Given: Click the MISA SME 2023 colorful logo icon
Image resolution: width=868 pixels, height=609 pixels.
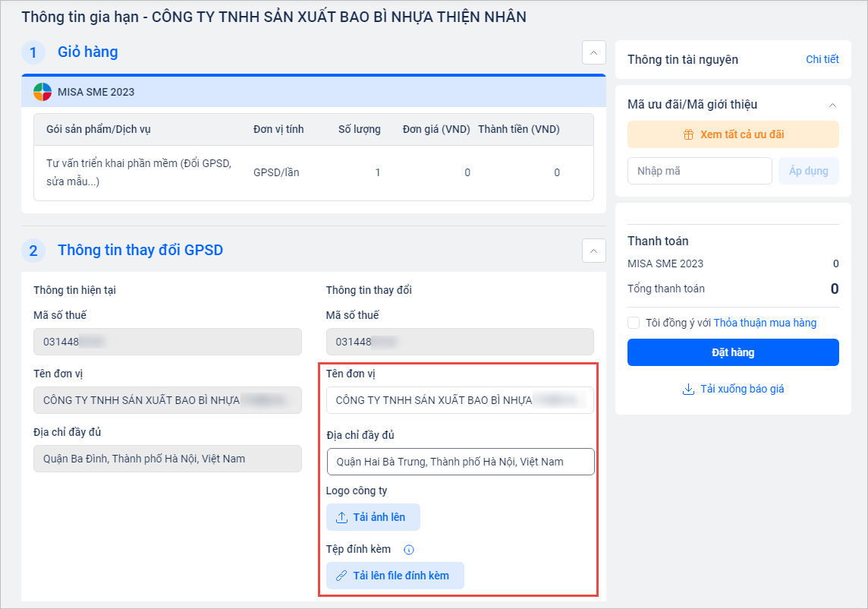Looking at the screenshot, I should [x=42, y=92].
